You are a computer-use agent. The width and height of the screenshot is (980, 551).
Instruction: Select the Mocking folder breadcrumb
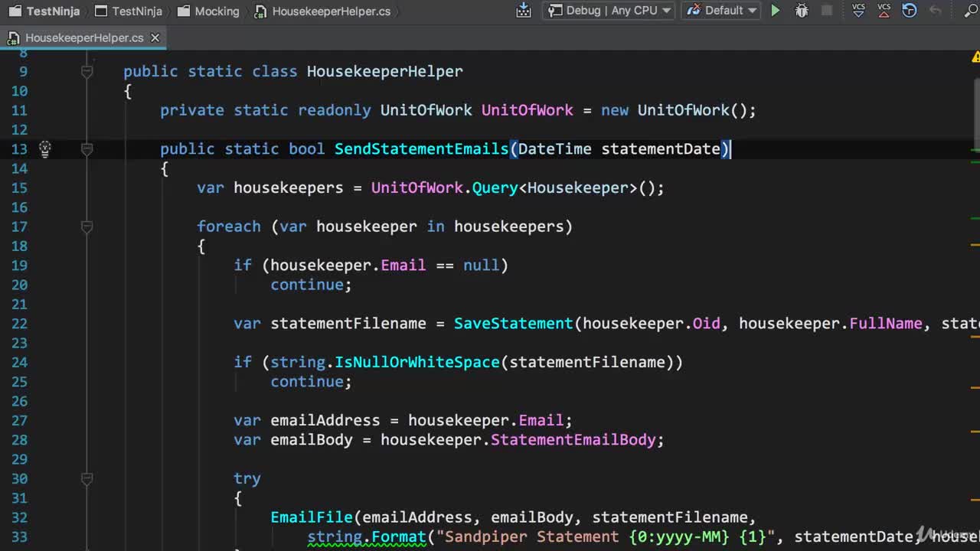tap(208, 11)
